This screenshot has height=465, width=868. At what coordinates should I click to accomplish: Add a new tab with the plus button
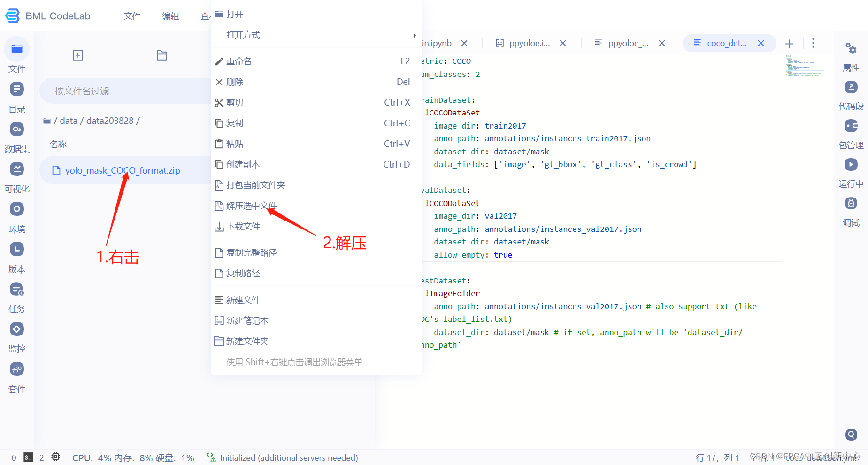[x=790, y=44]
